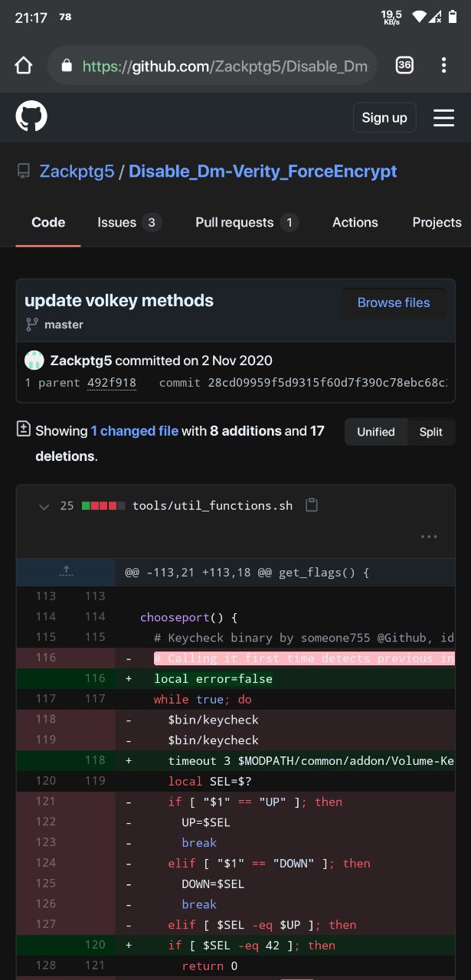
Task: Collapse the util_functions.sh diff chevron
Action: click(x=44, y=506)
